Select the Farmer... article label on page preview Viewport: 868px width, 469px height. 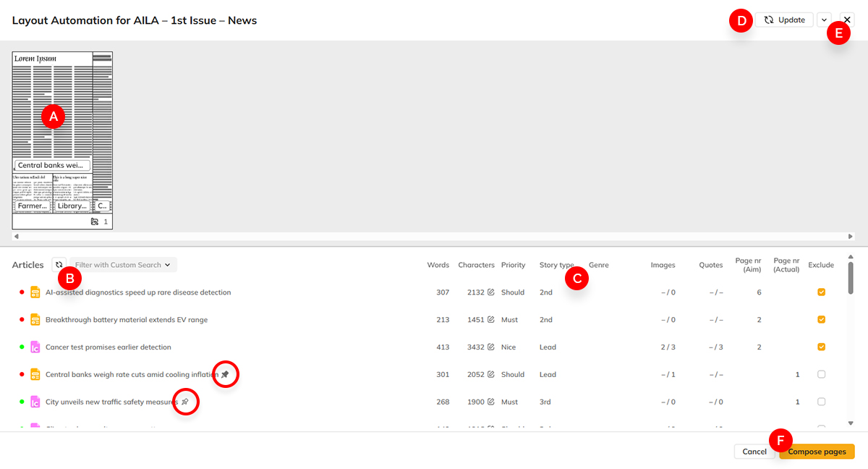click(32, 206)
